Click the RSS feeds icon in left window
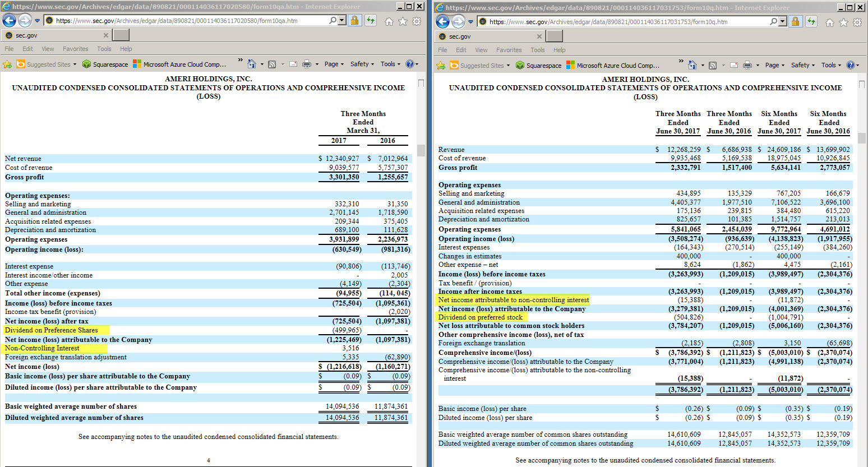 (x=272, y=64)
